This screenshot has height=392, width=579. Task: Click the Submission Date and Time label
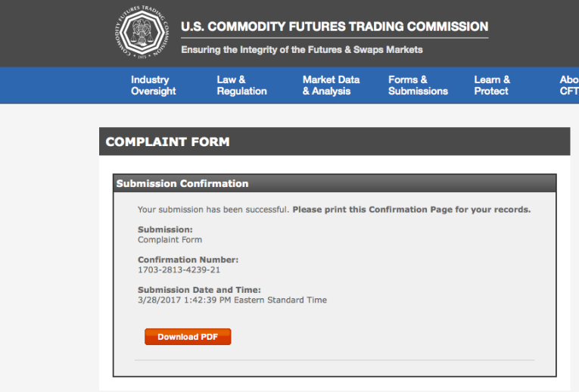tap(199, 290)
